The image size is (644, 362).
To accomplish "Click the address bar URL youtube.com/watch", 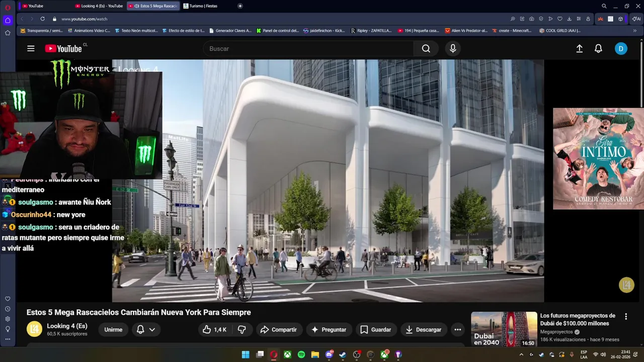I will (x=85, y=19).
